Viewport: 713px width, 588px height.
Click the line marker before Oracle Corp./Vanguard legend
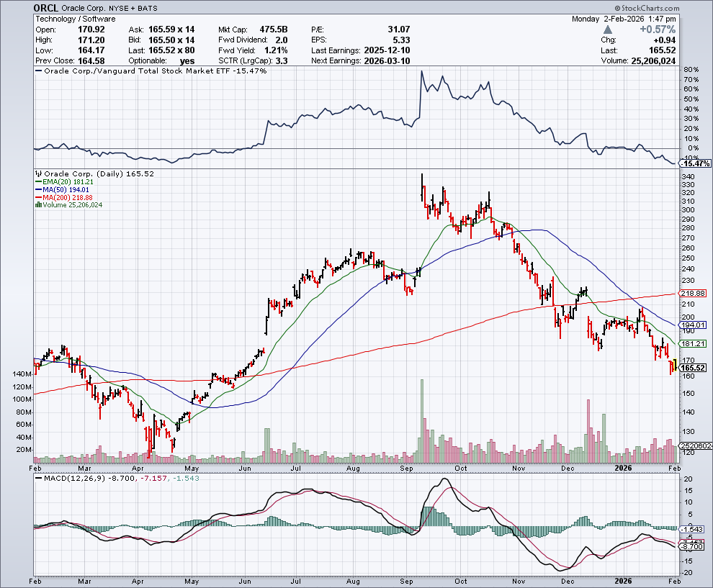(x=38, y=71)
